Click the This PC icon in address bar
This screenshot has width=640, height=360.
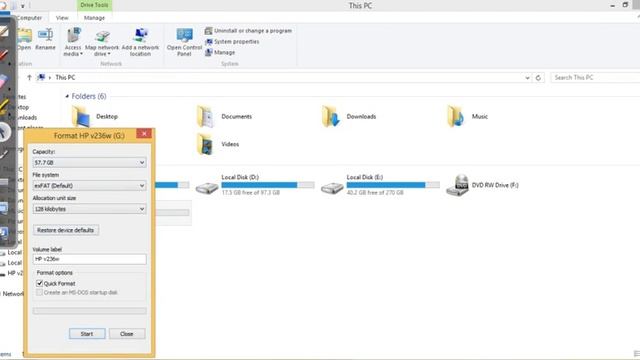point(41,77)
